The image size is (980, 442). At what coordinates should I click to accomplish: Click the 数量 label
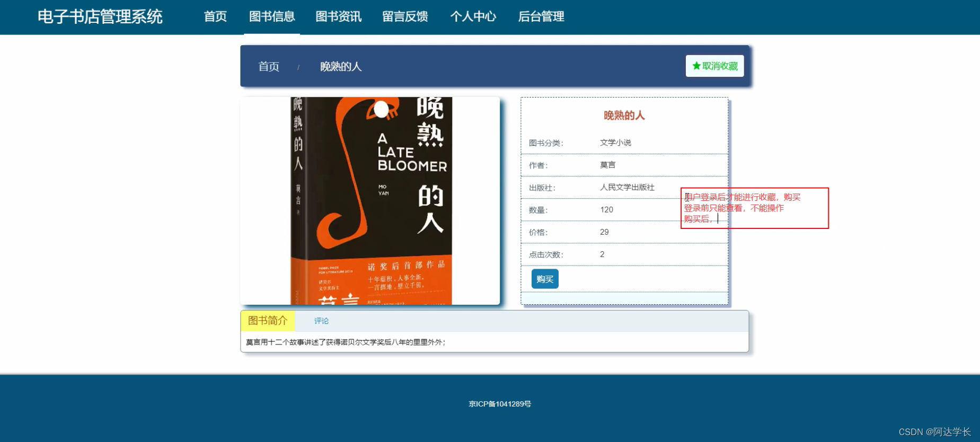[x=538, y=210]
